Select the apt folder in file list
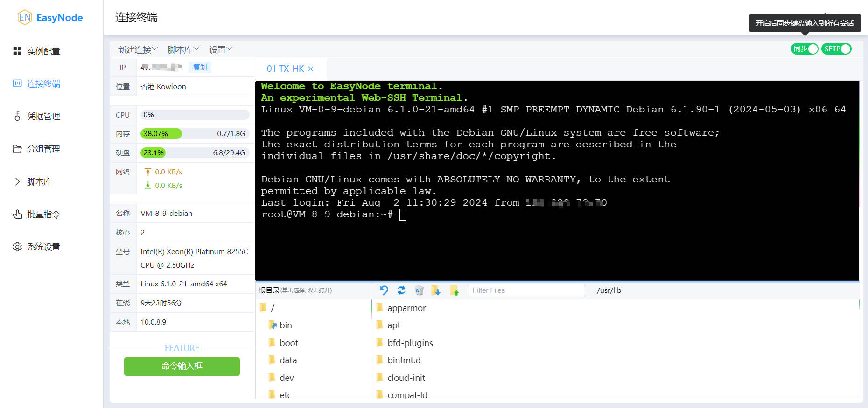 (x=394, y=325)
